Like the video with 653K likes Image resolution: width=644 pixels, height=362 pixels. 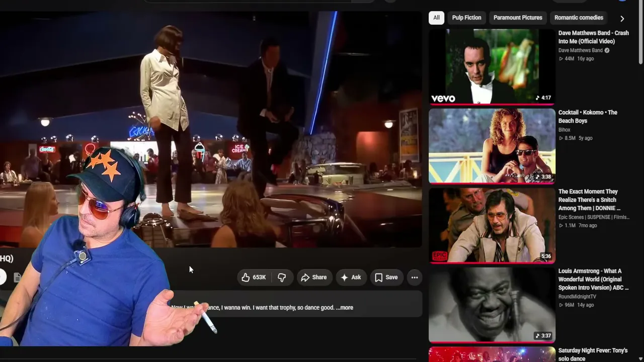pos(255,278)
